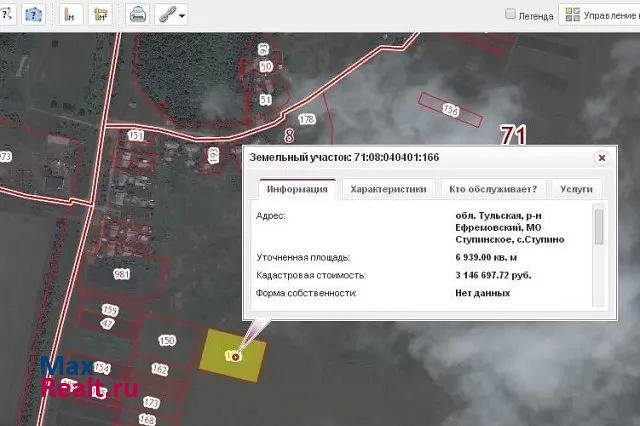Click the layers grid icon near Управление

[572, 15]
